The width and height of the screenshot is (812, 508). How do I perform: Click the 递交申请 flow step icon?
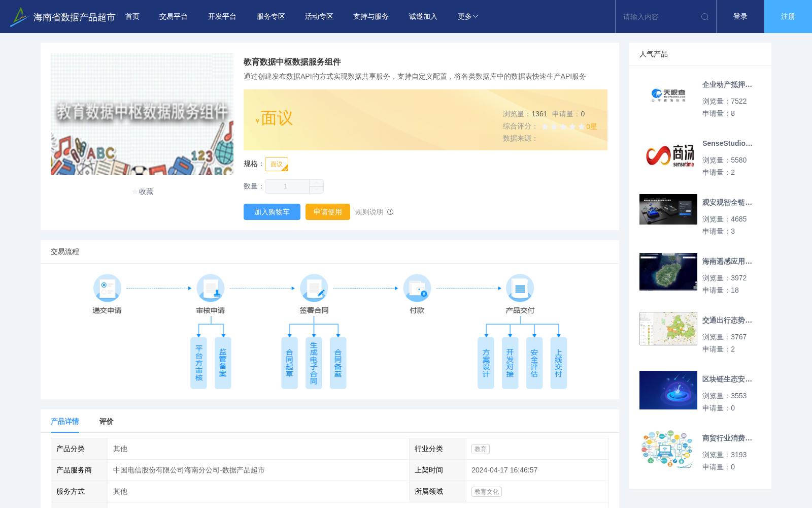click(x=107, y=288)
